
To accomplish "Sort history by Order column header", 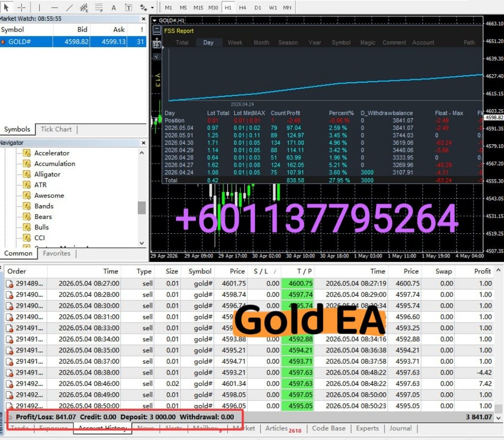I will click(x=26, y=271).
